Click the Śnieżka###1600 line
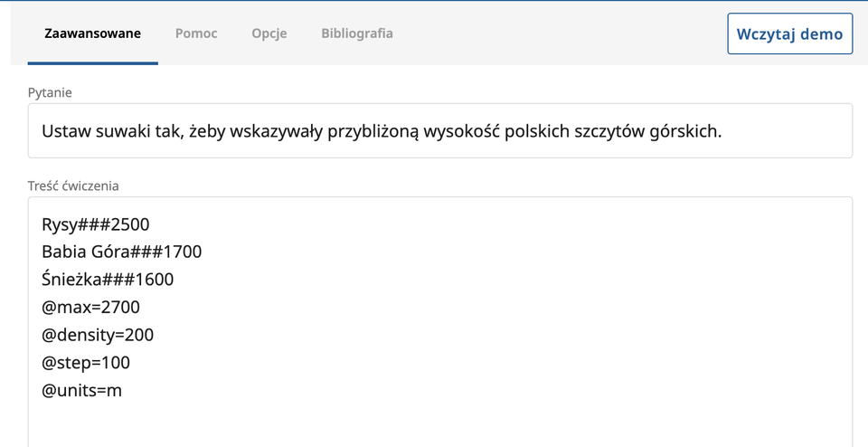 (x=108, y=280)
